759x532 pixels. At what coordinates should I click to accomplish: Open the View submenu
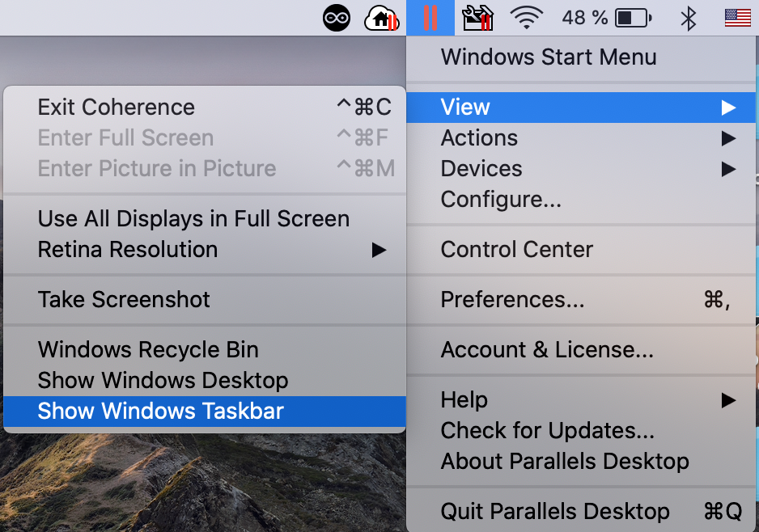[581, 108]
